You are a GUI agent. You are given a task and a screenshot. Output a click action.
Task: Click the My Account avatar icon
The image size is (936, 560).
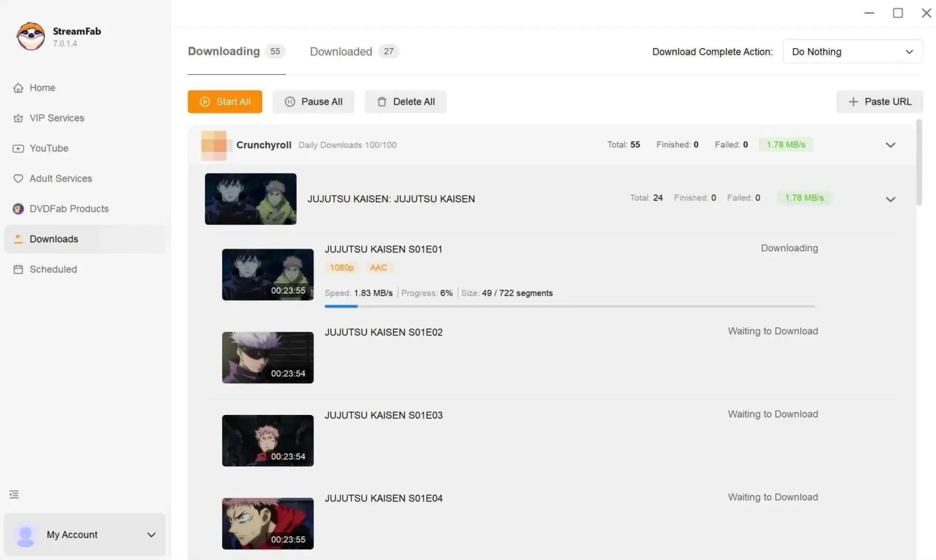click(25, 535)
